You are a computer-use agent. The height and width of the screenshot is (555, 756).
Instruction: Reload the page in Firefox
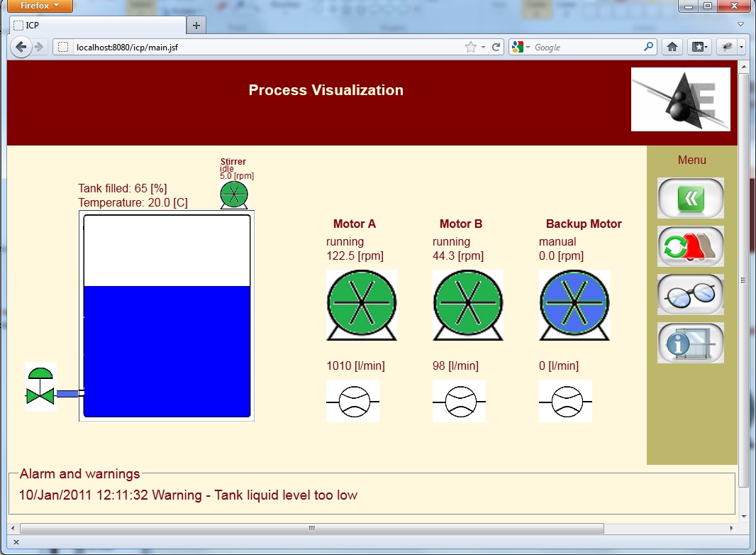pos(496,48)
